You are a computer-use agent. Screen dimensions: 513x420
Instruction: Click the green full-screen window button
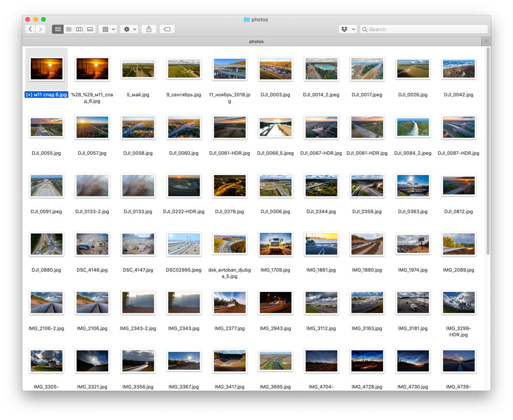44,19
